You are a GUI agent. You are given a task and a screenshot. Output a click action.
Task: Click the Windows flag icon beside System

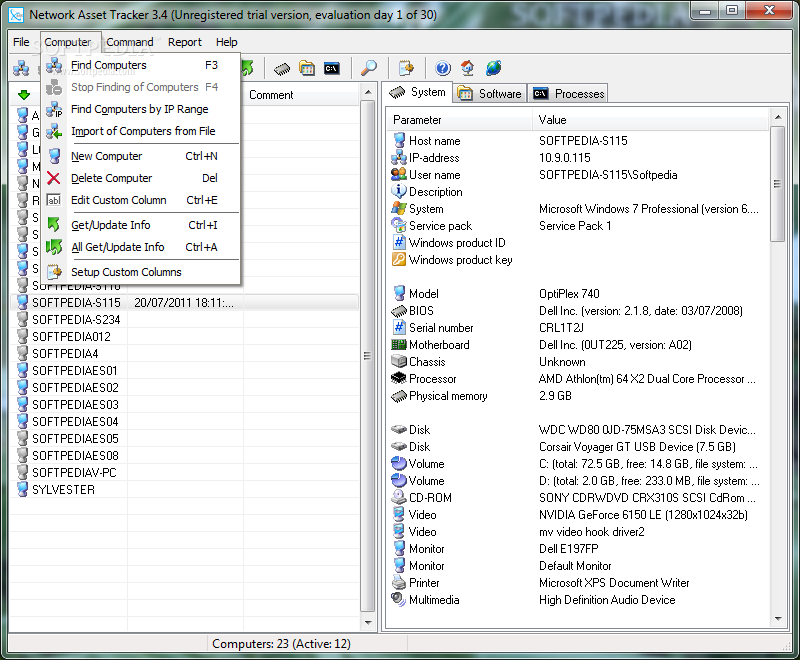[399, 209]
